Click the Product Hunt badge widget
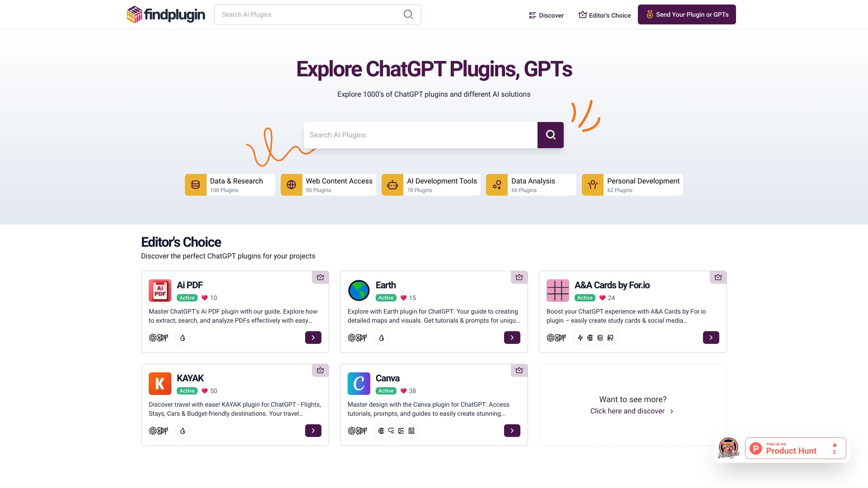Viewport: 868px width, 488px height. pyautogui.click(x=796, y=448)
